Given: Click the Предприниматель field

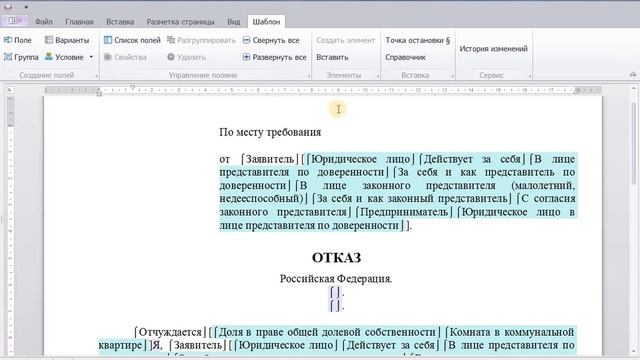Looking at the screenshot, I should 404,212.
